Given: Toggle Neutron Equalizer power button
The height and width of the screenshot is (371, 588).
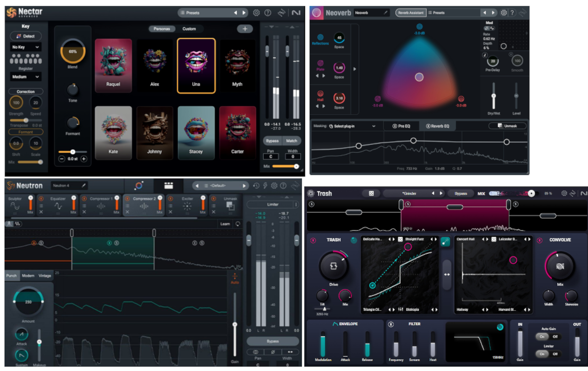Looking at the screenshot, I should tap(41, 199).
